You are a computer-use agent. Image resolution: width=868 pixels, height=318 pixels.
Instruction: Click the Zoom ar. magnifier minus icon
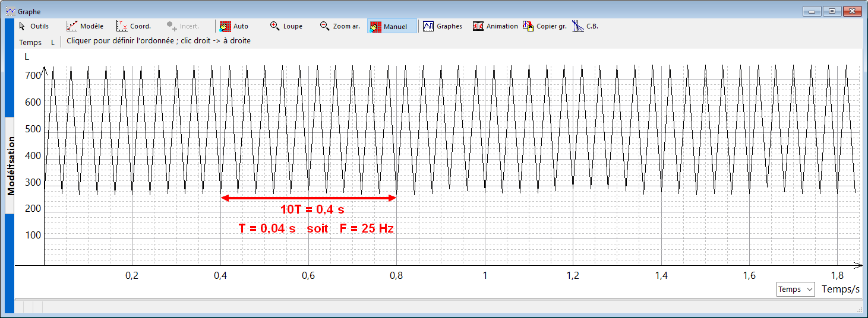[x=324, y=26]
